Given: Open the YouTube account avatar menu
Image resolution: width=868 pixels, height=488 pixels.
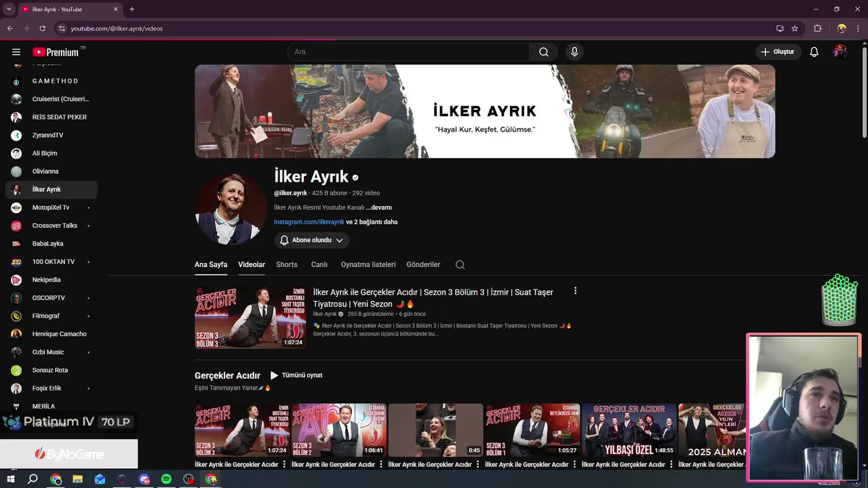Looking at the screenshot, I should point(840,52).
